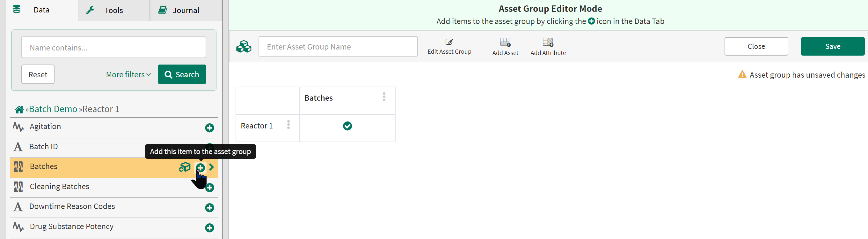Expand Batches item with chevron arrow

[x=212, y=167]
